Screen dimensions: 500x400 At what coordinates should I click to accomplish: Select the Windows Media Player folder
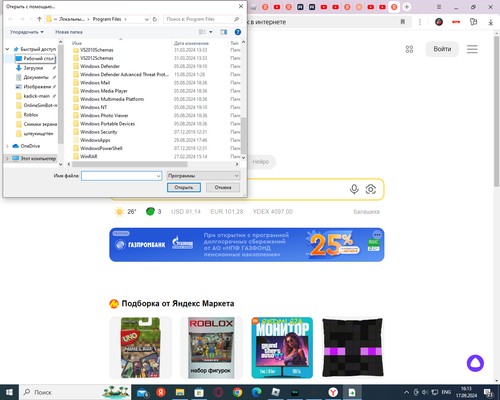tap(104, 91)
